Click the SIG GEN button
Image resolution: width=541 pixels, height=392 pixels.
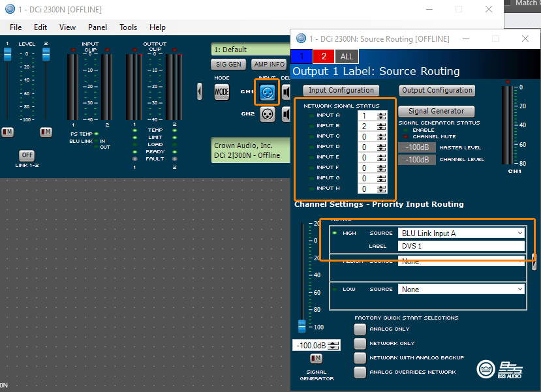tap(228, 64)
